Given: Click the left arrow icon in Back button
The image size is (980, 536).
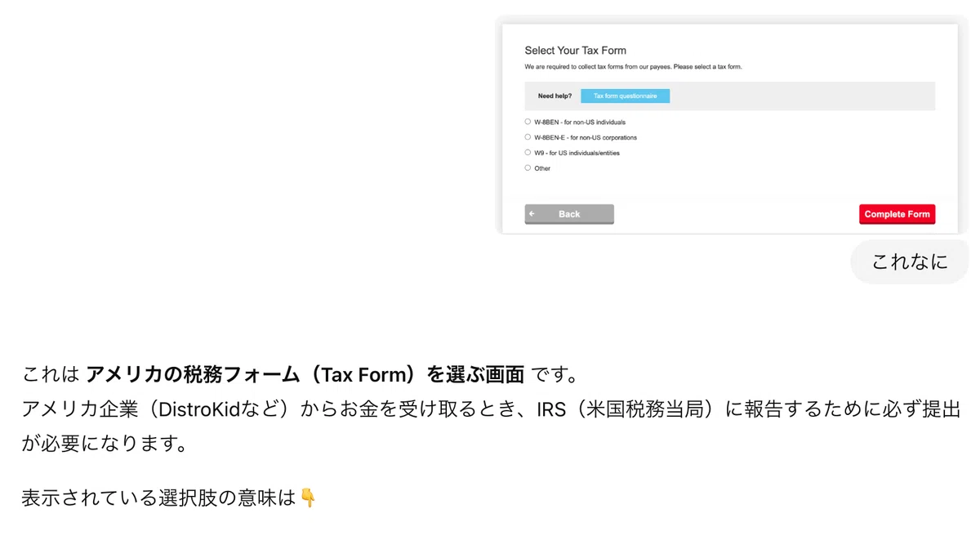Looking at the screenshot, I should click(532, 214).
